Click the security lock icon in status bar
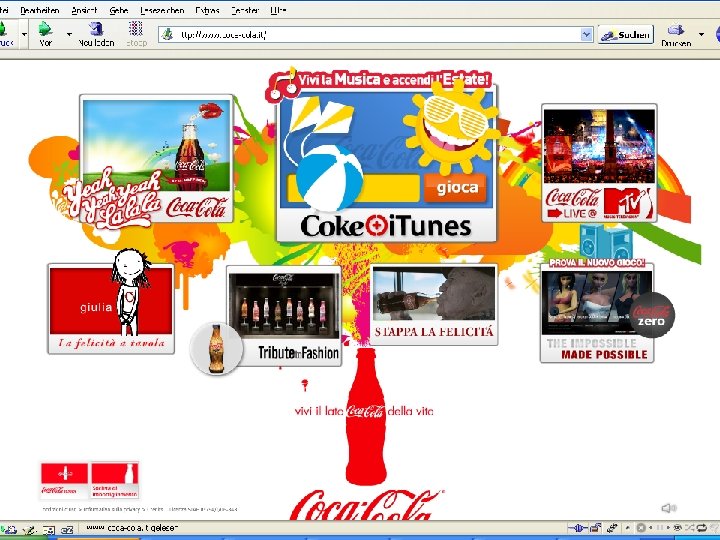720x540 pixels. click(596, 528)
